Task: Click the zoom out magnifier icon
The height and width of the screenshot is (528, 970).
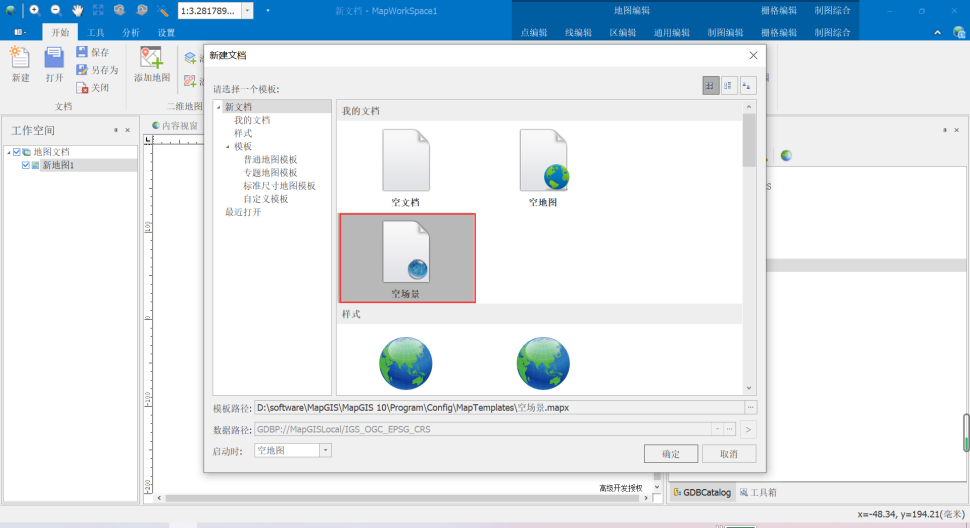Action: 56,11
